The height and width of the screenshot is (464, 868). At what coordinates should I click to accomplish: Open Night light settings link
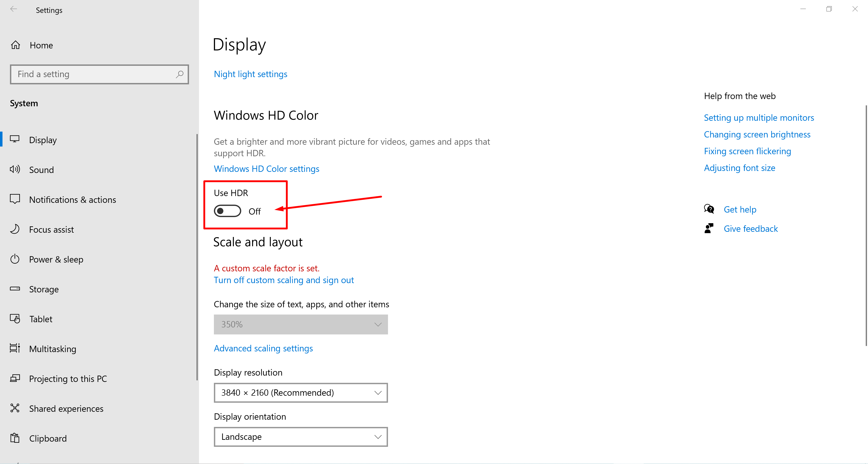(250, 74)
